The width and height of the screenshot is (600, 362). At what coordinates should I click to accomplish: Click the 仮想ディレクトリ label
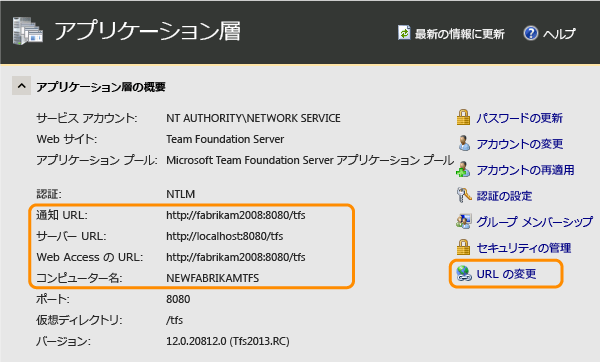coord(79,320)
